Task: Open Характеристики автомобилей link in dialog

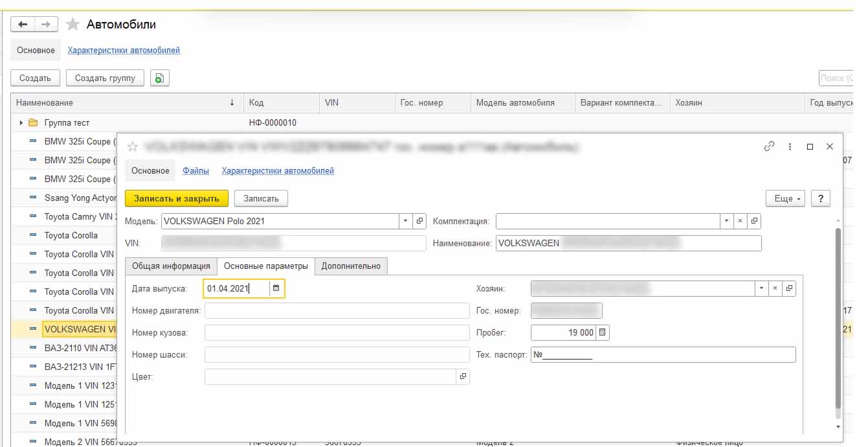Action: (278, 171)
